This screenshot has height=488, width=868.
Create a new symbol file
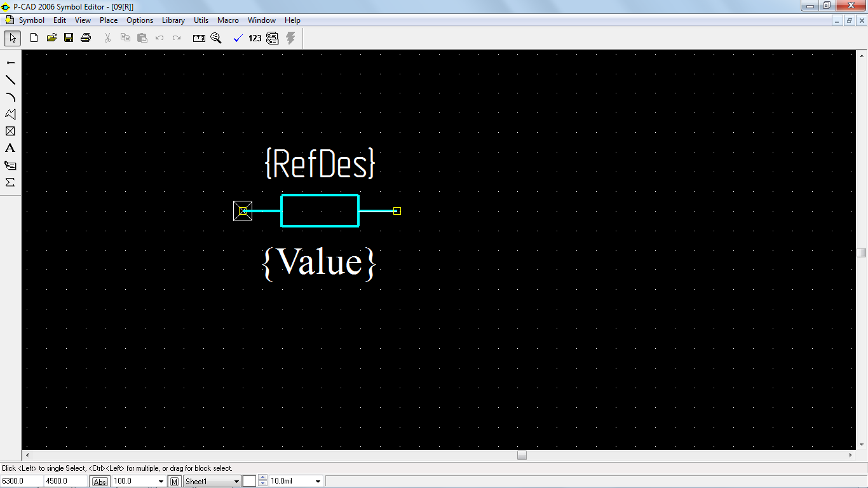(34, 38)
